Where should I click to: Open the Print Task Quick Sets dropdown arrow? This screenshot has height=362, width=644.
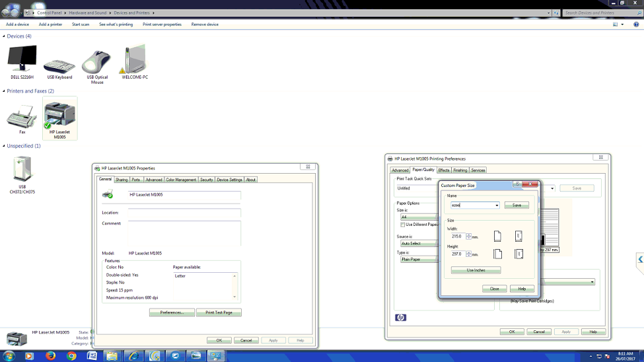(552, 189)
